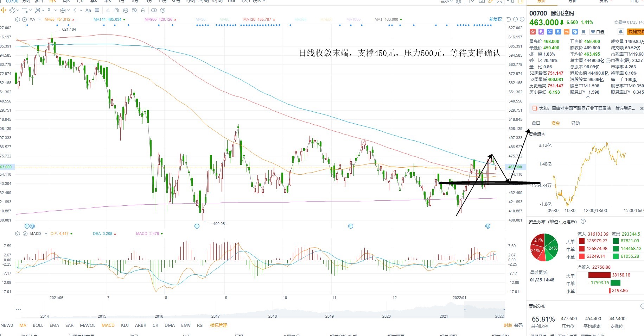The image size is (644, 336).
Task: Click the bell alert icon for Tencent
Action: click(x=621, y=32)
